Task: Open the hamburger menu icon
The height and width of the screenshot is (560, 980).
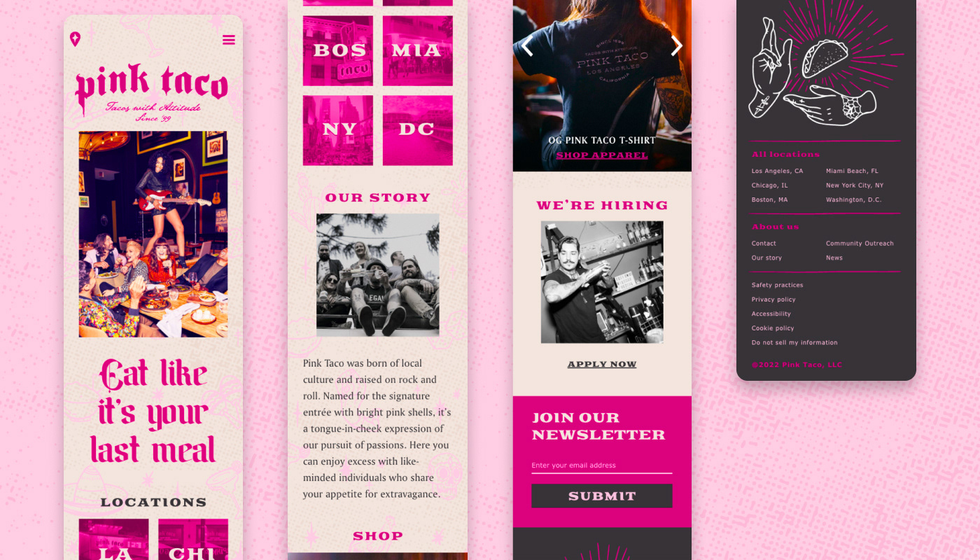Action: point(229,40)
